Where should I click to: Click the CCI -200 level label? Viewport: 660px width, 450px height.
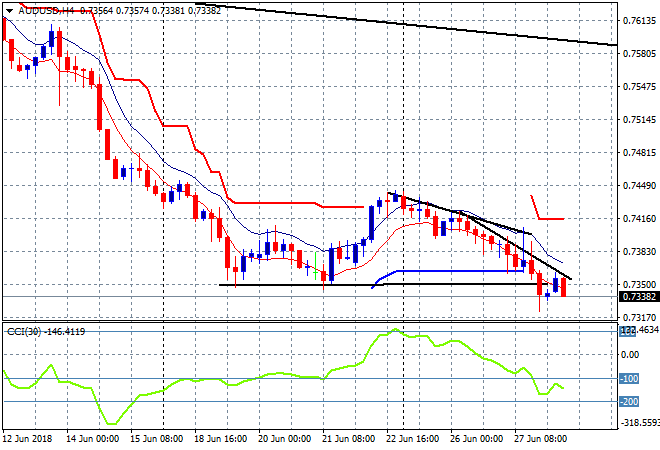pyautogui.click(x=629, y=402)
